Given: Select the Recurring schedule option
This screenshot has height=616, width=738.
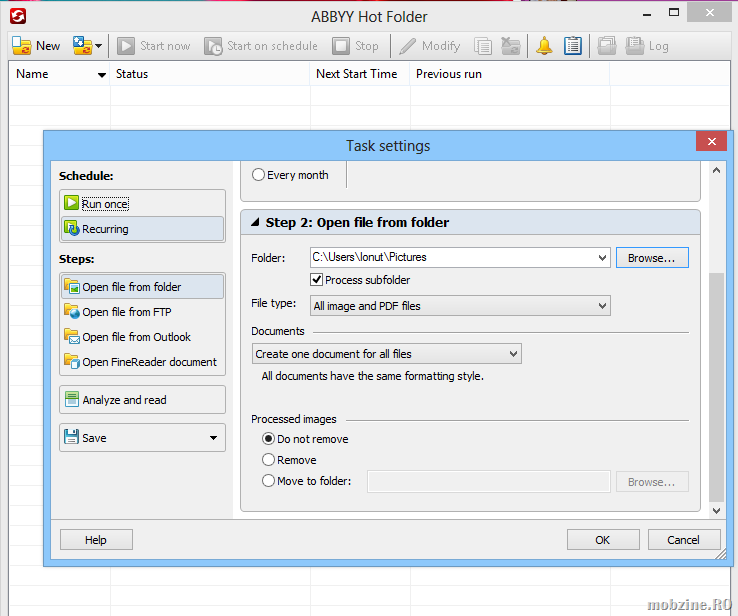Looking at the screenshot, I should [142, 229].
